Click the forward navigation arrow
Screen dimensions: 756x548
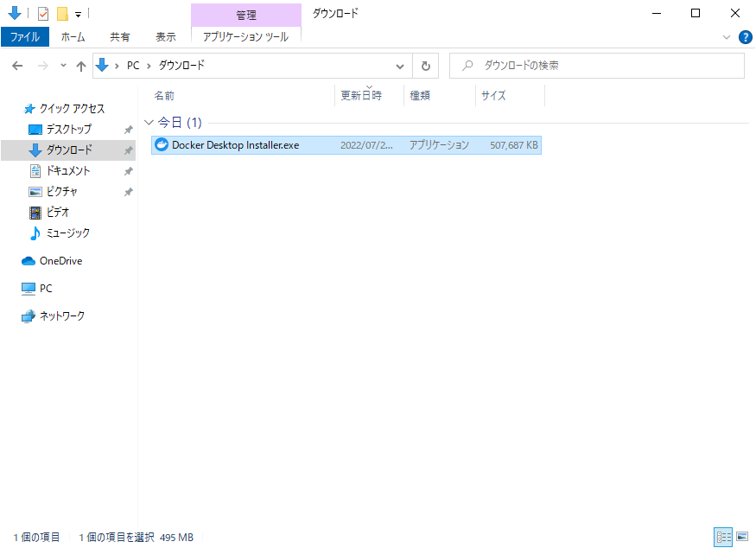click(43, 66)
